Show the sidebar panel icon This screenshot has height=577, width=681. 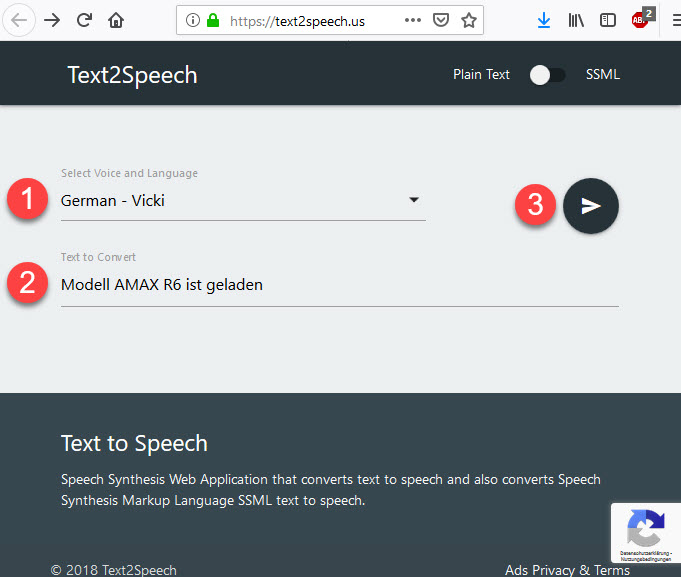tap(608, 20)
